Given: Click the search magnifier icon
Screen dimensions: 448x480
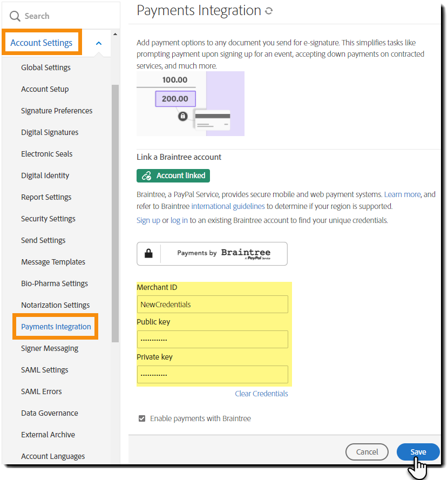Looking at the screenshot, I should 15,16.
